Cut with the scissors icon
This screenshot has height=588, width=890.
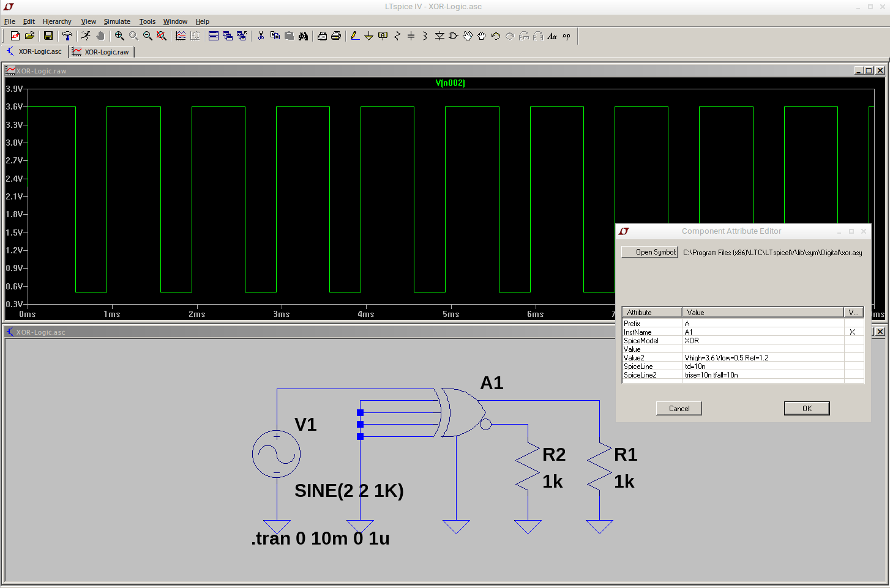tap(261, 36)
